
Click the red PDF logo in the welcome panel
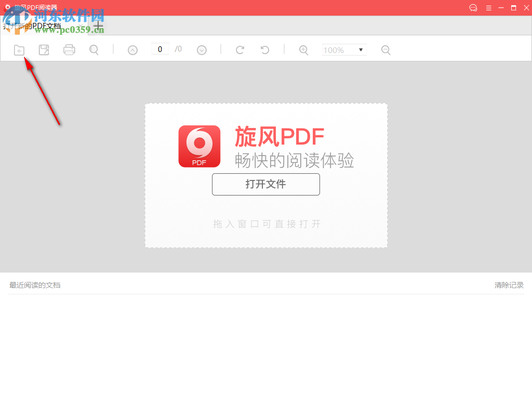[199, 146]
